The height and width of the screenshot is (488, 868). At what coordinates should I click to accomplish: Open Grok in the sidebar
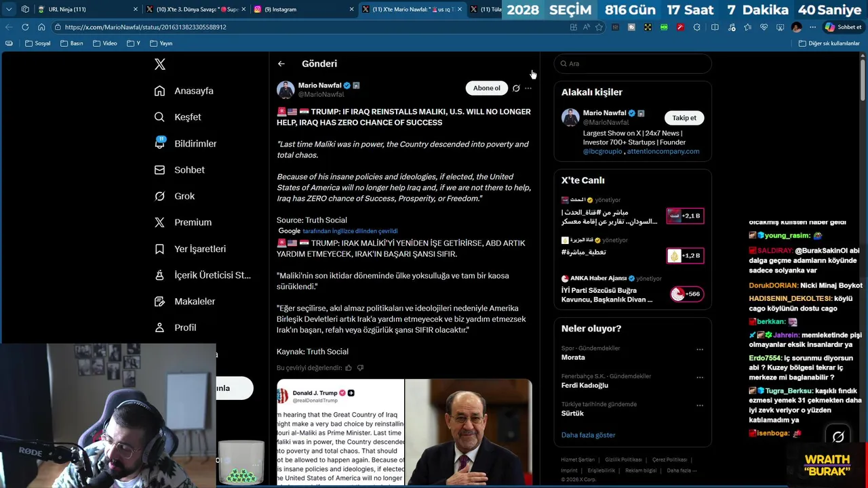(174, 196)
